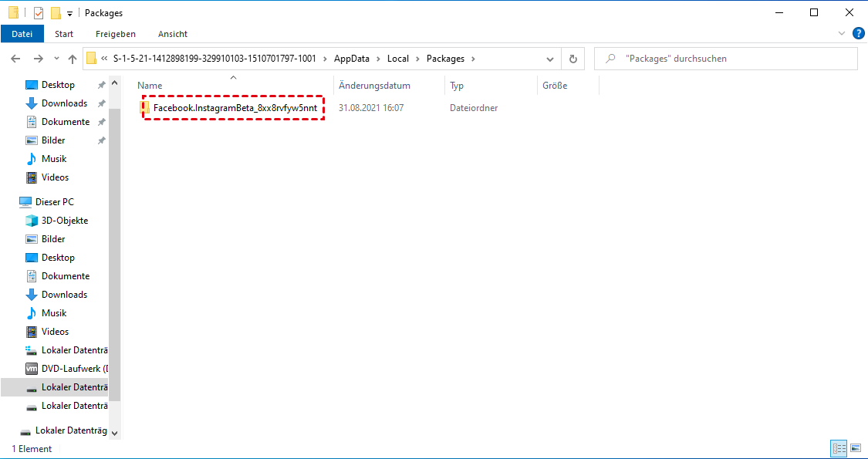868x459 pixels.
Task: Click the Dateiordner type cell
Action: [x=473, y=108]
